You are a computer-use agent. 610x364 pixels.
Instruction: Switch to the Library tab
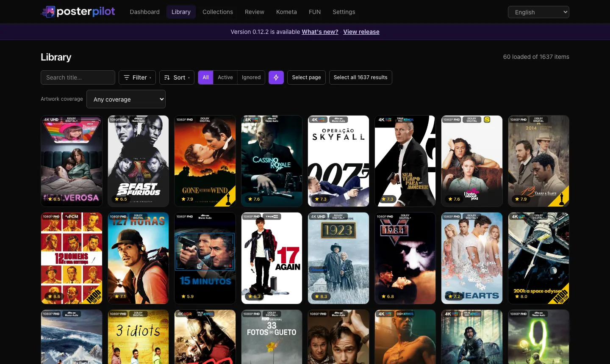[x=181, y=12]
